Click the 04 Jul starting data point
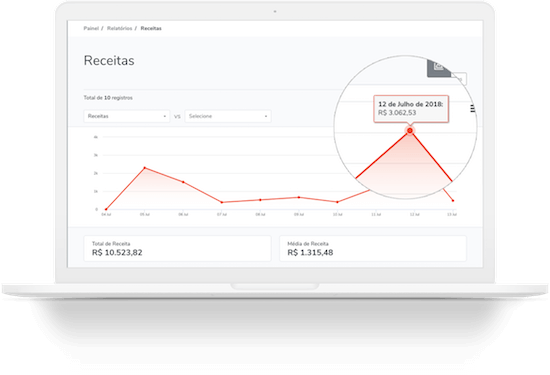Screen dimensions: 550x375 click(106, 209)
